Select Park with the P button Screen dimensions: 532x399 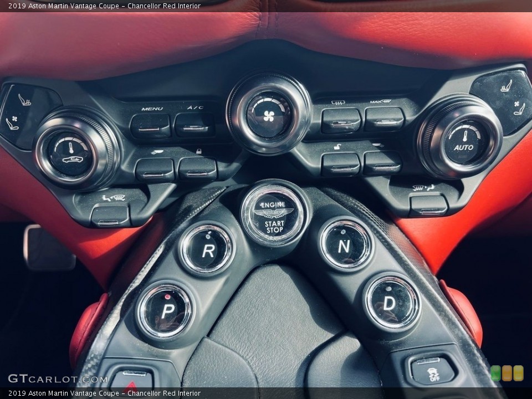165,310
